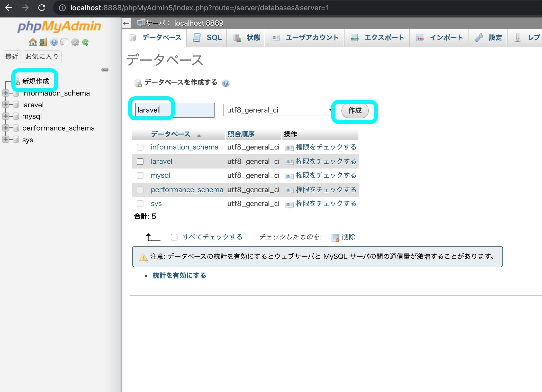This screenshot has width=542, height=392.
Task: Sort by the データベース column header
Action: click(x=170, y=134)
